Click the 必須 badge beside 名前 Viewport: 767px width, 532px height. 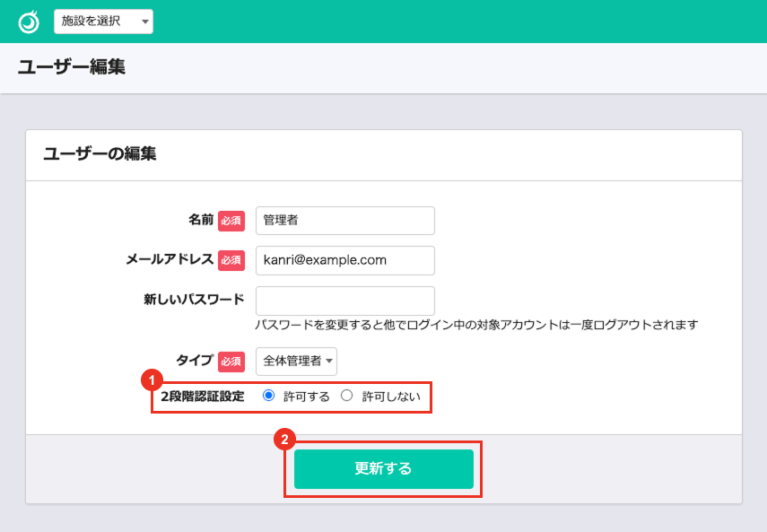pyautogui.click(x=231, y=221)
